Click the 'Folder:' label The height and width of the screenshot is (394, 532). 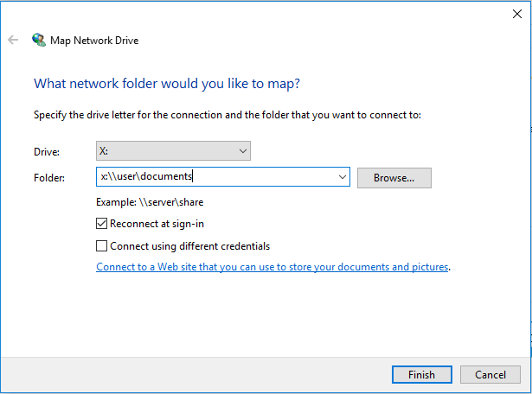49,178
